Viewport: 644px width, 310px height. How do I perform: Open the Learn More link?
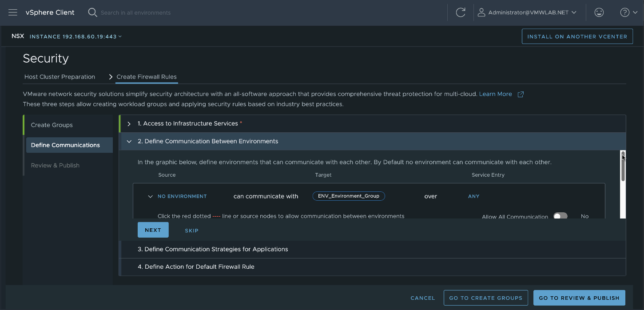click(496, 94)
